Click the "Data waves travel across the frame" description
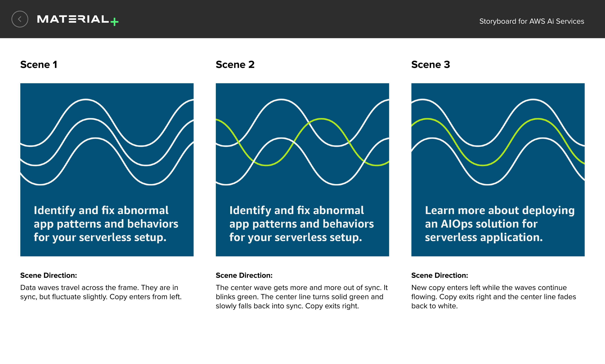605x364 pixels. 101,292
